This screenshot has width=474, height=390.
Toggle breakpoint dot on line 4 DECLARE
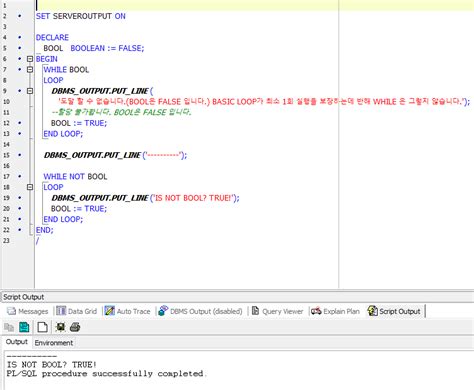(20, 37)
